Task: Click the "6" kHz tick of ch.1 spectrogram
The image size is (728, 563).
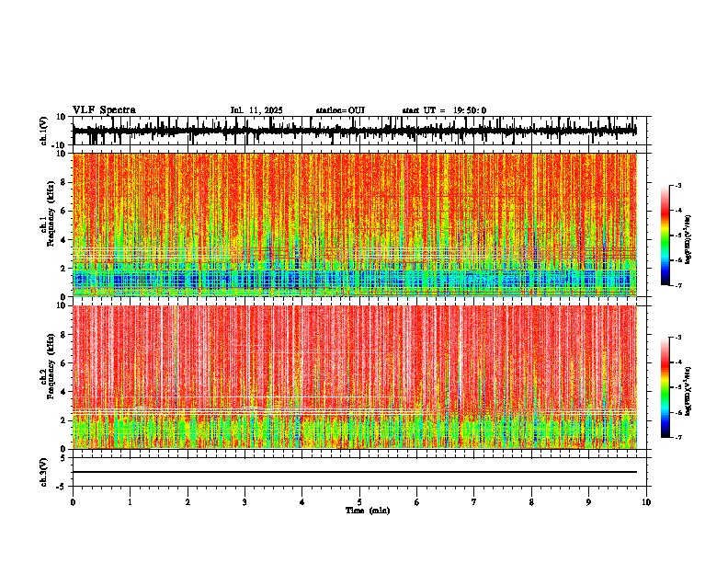Action: click(x=64, y=211)
